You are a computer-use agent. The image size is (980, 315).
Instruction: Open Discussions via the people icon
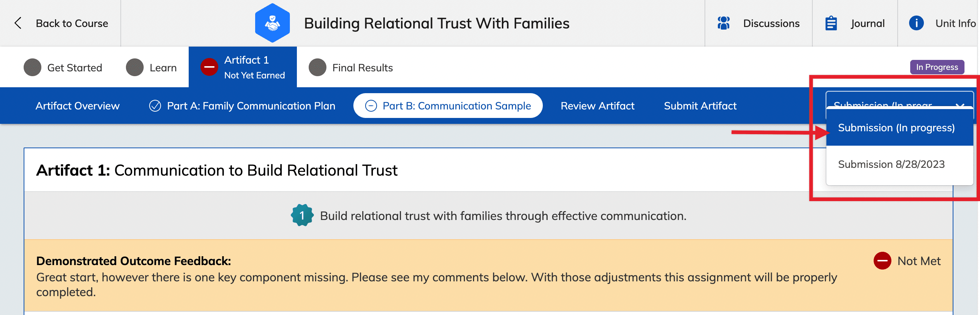pyautogui.click(x=723, y=23)
